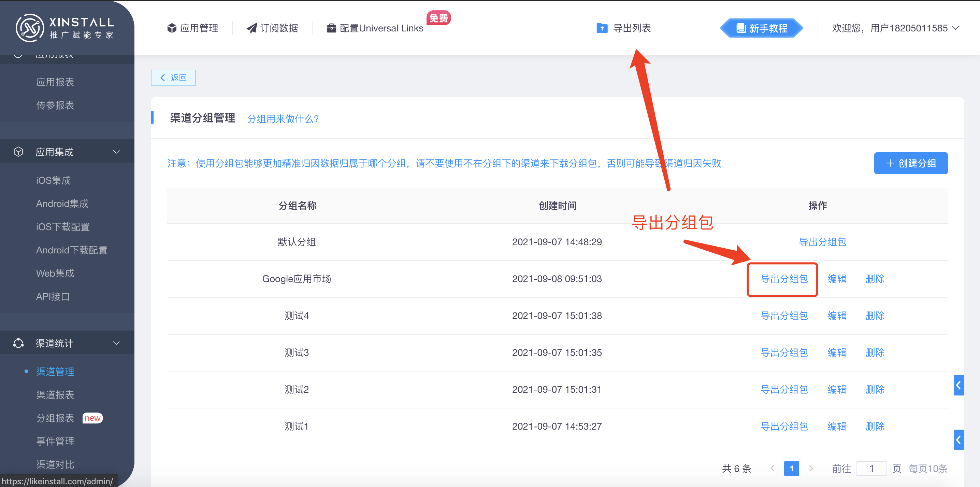
Task: Click the lower blue side panel arrow
Action: [x=959, y=440]
